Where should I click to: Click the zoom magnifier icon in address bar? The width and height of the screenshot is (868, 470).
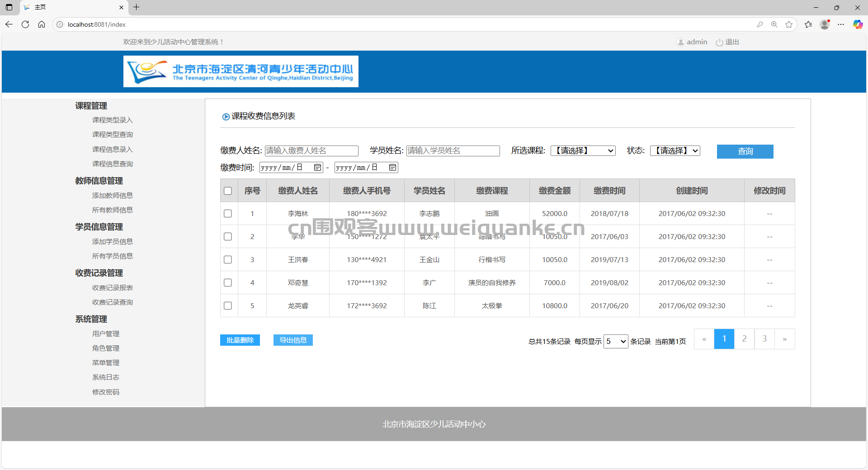pyautogui.click(x=774, y=24)
